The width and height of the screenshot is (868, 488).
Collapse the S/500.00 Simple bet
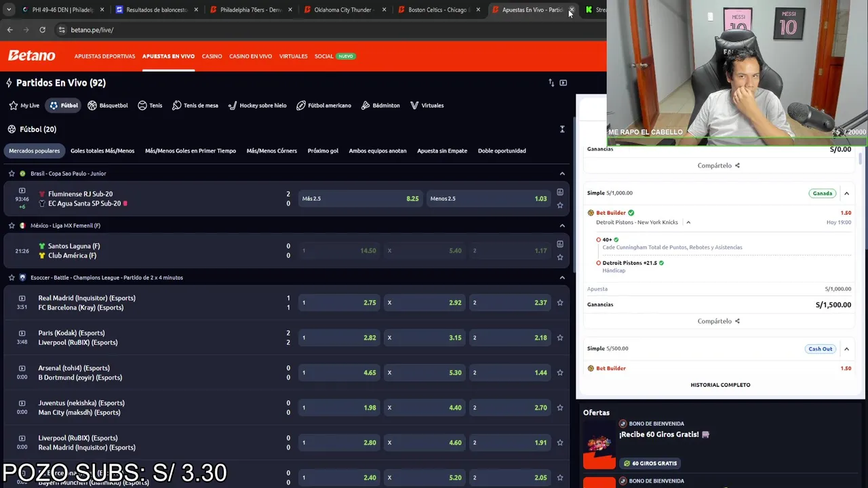pyautogui.click(x=846, y=349)
